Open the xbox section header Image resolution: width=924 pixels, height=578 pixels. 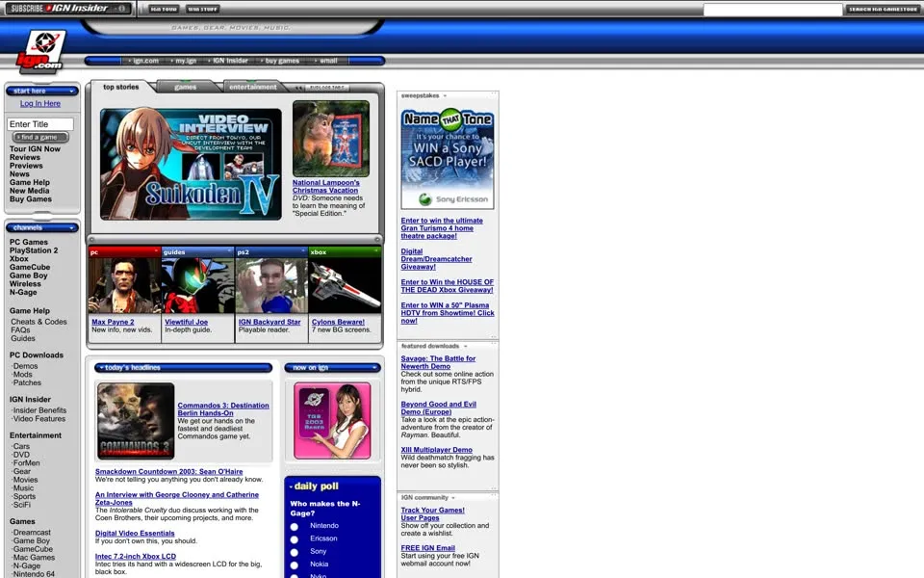[x=345, y=251]
